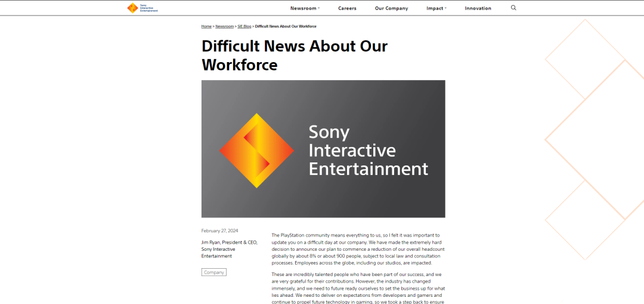Click the date February 27, 2024
The height and width of the screenshot is (304, 644).
coord(219,231)
